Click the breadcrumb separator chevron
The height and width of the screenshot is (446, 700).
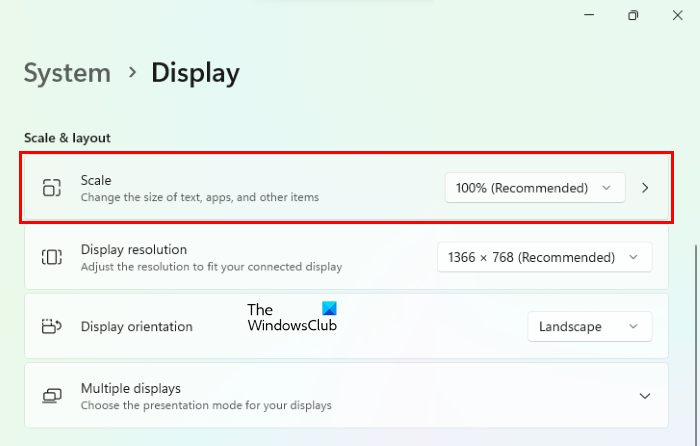click(x=131, y=73)
